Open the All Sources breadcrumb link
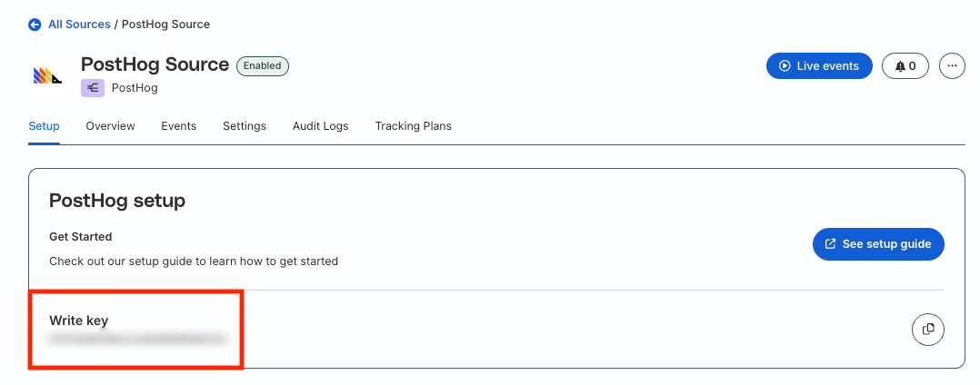Screen dimensions: 980x385 click(x=79, y=25)
